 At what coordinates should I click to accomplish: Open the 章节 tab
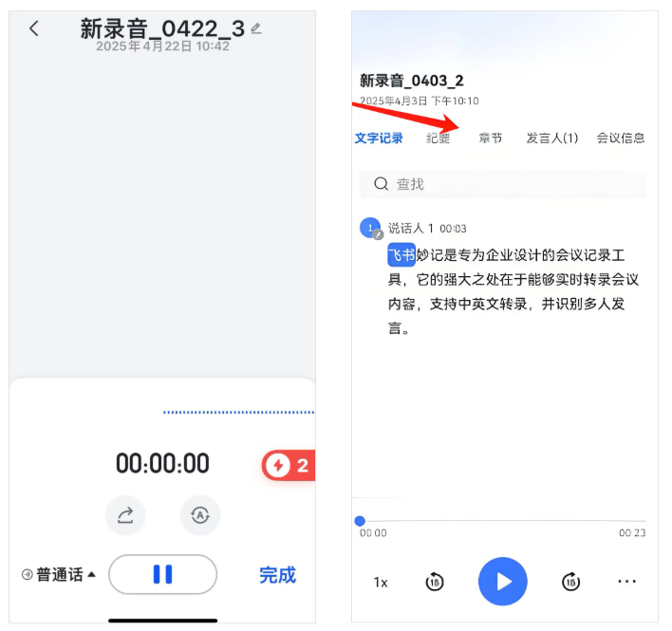491,138
